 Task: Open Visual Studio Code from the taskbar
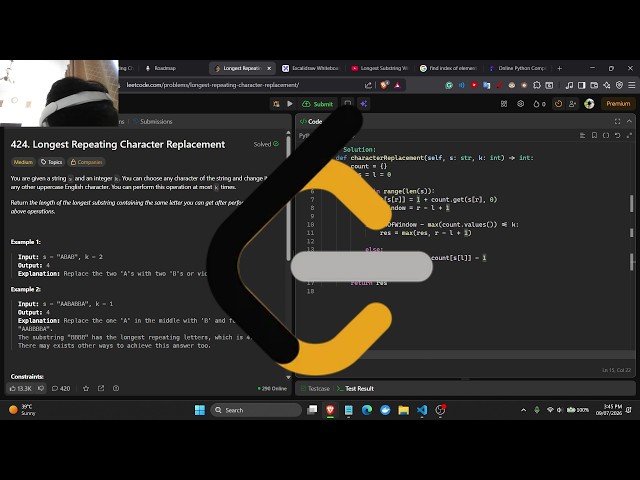click(422, 410)
